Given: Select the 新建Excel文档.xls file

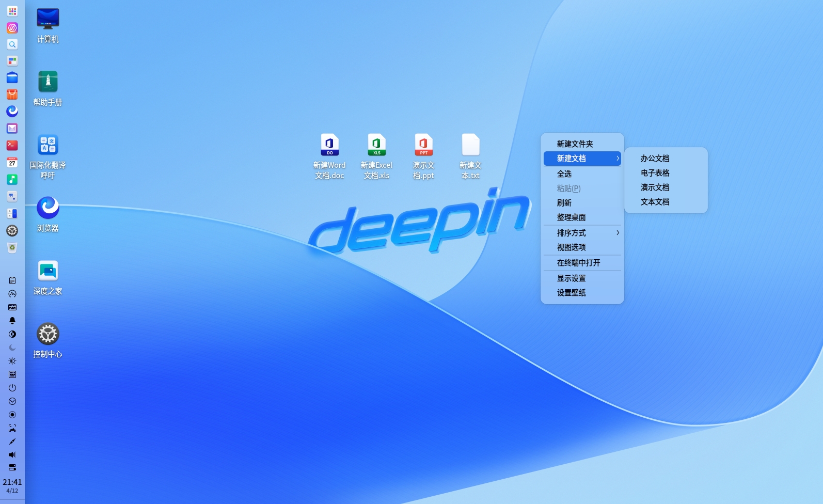Looking at the screenshot, I should click(x=377, y=157).
